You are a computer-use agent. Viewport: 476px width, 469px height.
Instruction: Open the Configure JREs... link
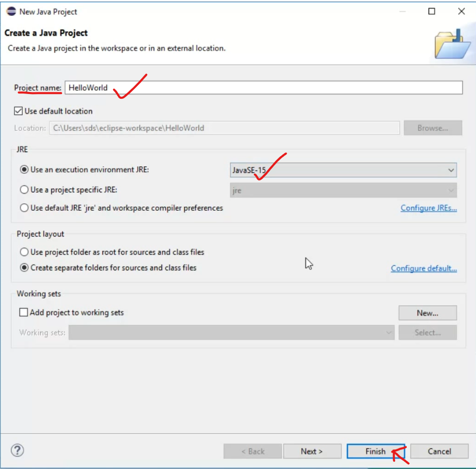pyautogui.click(x=429, y=208)
